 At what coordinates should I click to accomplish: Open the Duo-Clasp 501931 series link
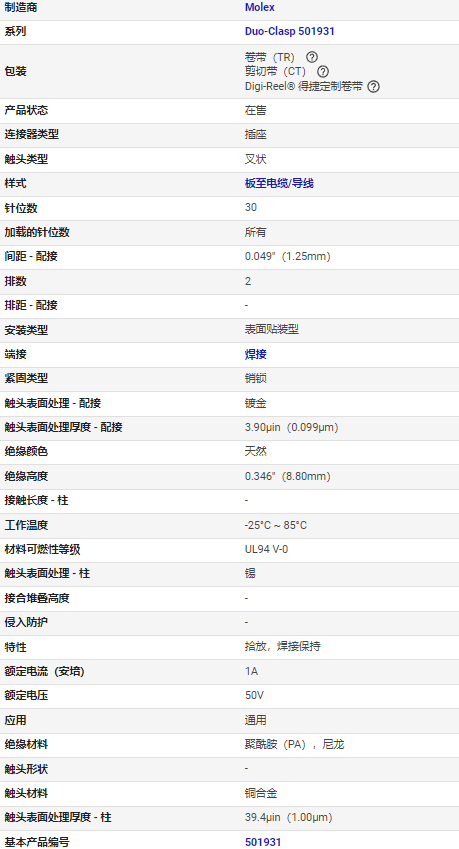[x=290, y=31]
